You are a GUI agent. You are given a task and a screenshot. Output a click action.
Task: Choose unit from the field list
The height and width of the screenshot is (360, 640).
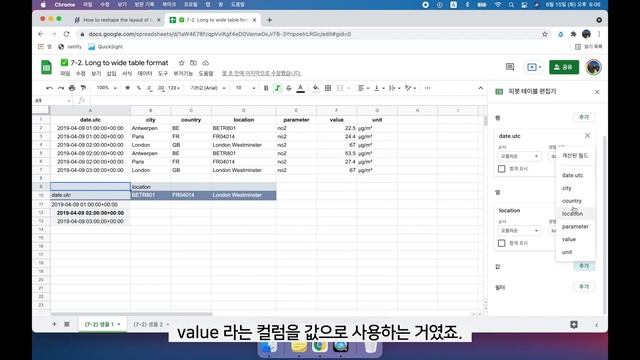(x=575, y=252)
